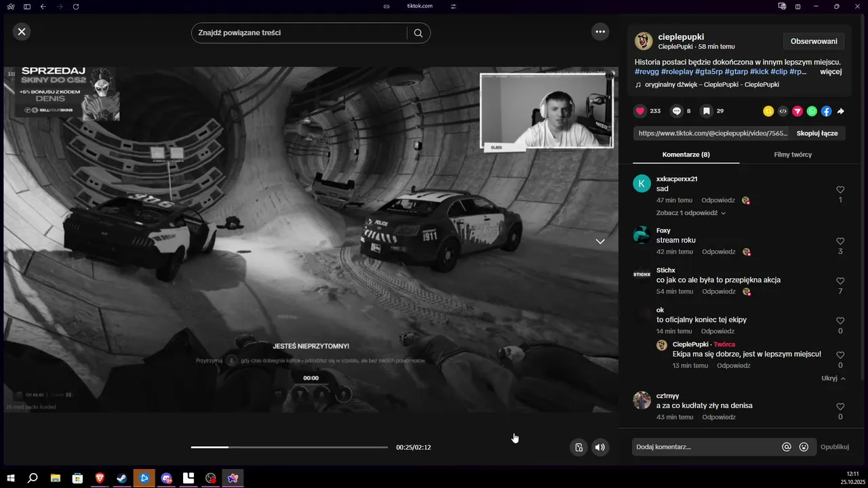The height and width of the screenshot is (488, 868).
Task: Open Discord from taskbar
Action: (166, 478)
